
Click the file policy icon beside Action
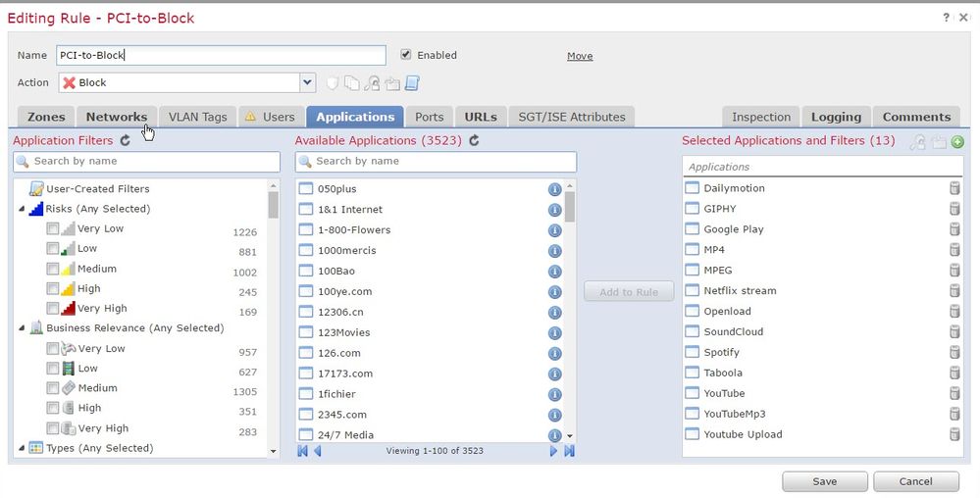pos(352,83)
